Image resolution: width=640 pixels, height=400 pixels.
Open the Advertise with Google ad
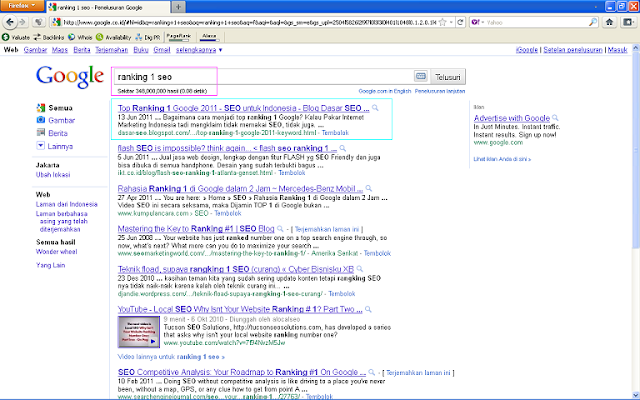512,118
